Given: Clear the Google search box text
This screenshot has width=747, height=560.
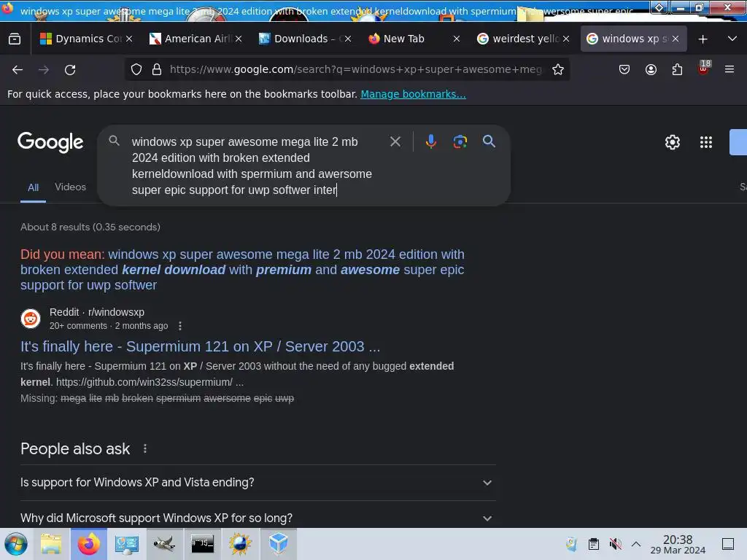Looking at the screenshot, I should (395, 141).
